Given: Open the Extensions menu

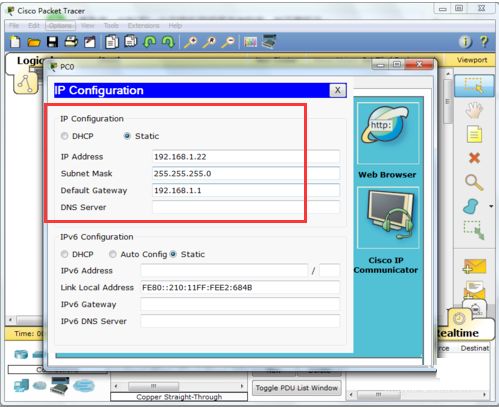Looking at the screenshot, I should [x=143, y=26].
